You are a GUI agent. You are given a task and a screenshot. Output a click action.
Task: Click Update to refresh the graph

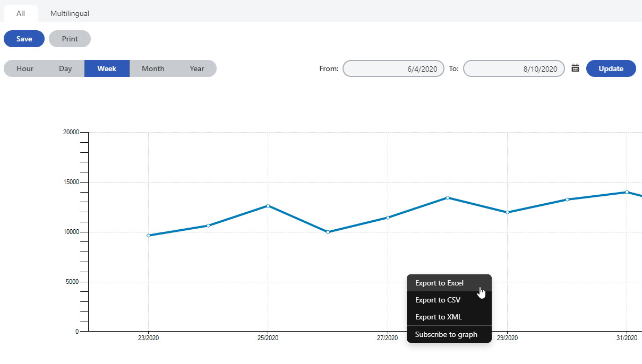611,68
